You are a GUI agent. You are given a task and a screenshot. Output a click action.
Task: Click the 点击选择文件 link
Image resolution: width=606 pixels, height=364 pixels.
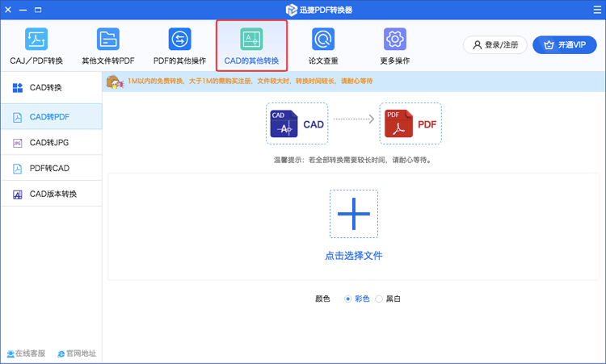(354, 256)
